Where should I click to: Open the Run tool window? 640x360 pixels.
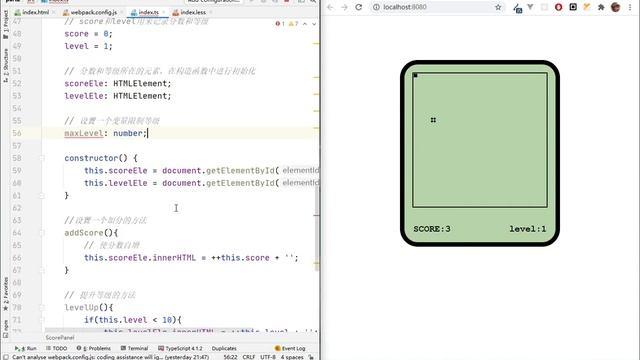coord(26,348)
